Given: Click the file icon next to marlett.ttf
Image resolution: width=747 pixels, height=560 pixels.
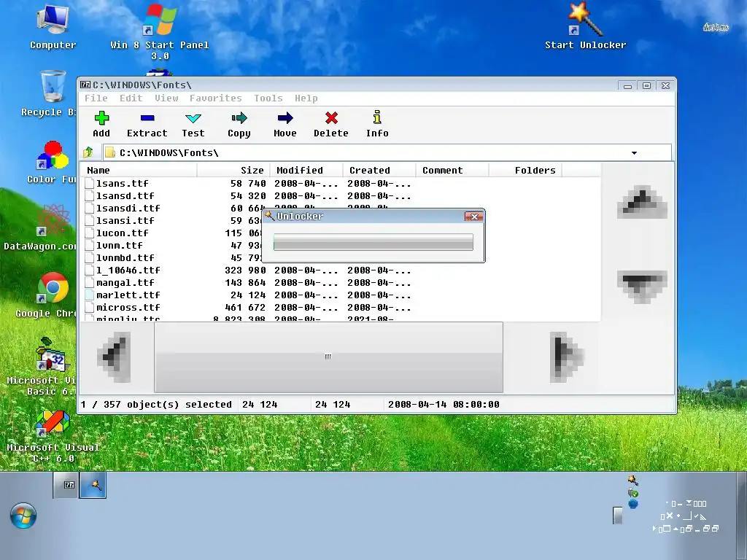Looking at the screenshot, I should coord(89,295).
